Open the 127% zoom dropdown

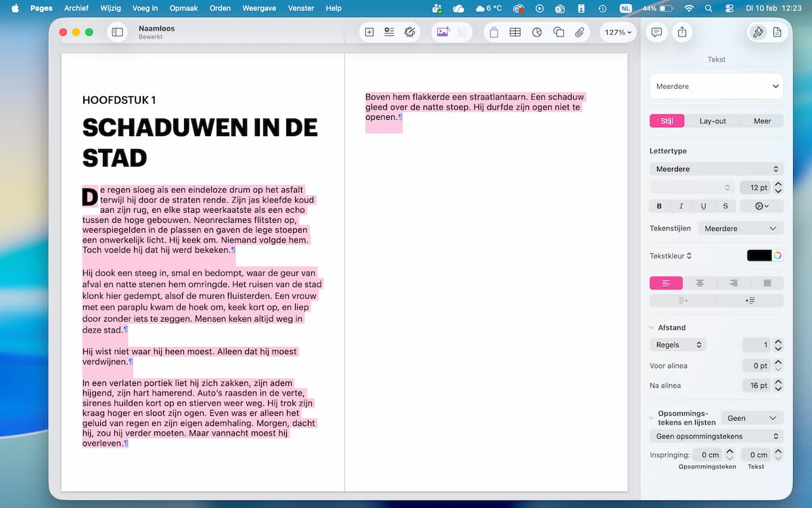click(x=618, y=32)
